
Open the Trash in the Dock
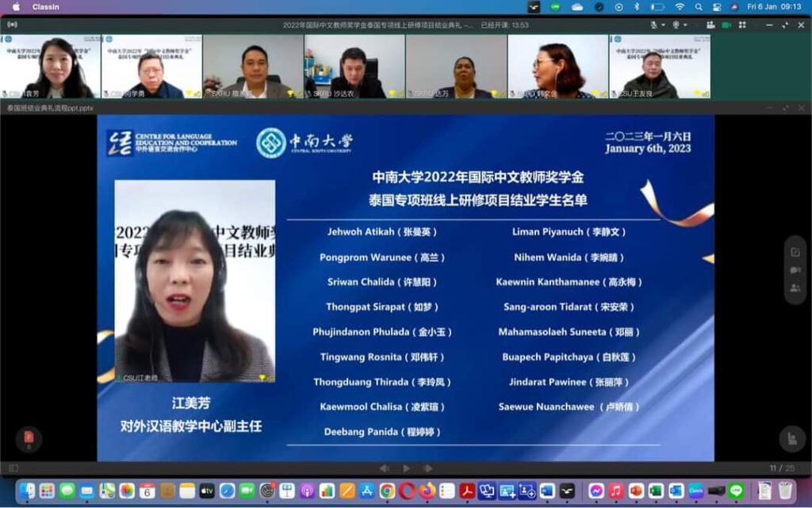(x=785, y=491)
